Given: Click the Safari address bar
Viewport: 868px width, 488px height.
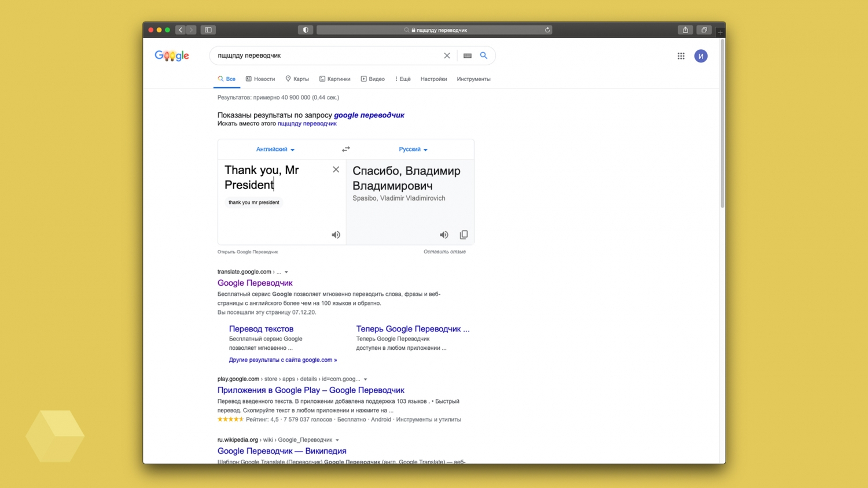Looking at the screenshot, I should [x=434, y=30].
